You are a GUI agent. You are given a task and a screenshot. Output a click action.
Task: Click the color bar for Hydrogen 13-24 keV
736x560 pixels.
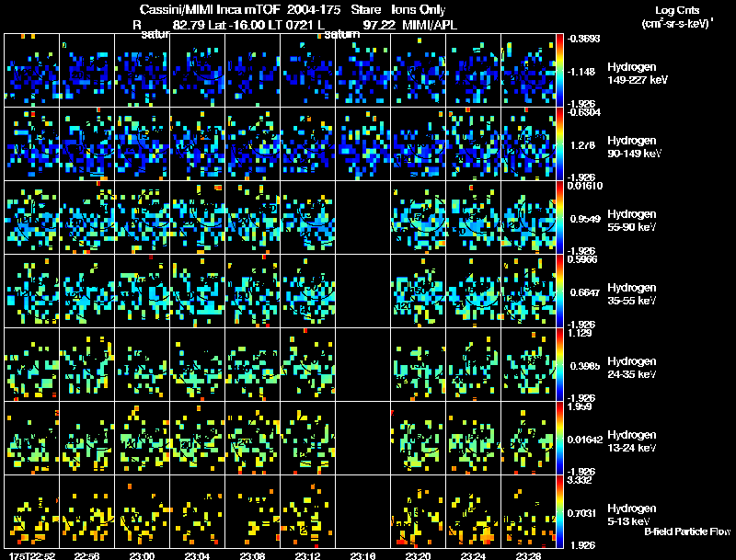(559, 438)
